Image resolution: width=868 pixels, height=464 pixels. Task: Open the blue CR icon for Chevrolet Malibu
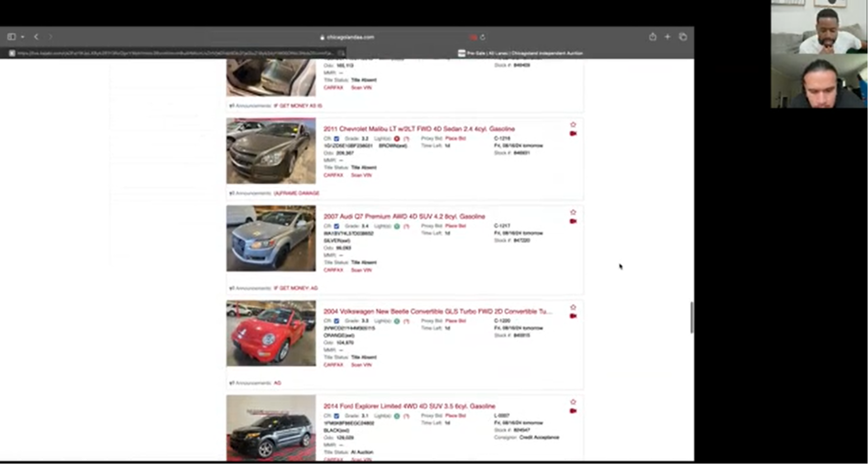click(336, 139)
